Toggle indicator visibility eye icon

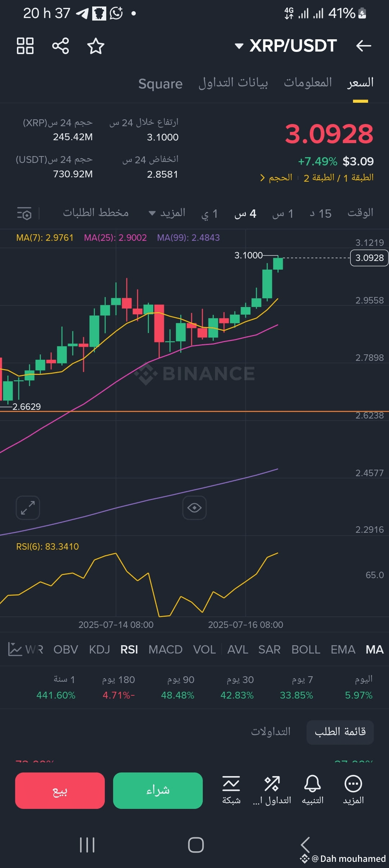(194, 508)
